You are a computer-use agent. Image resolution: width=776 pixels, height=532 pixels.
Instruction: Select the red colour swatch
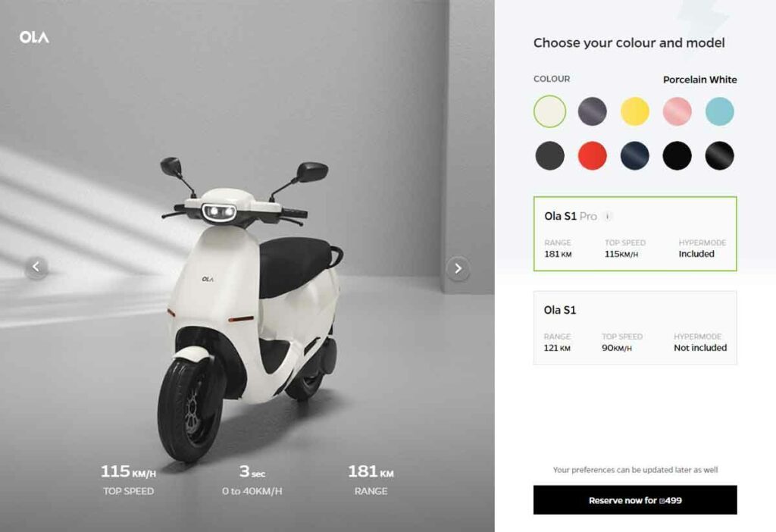click(593, 155)
